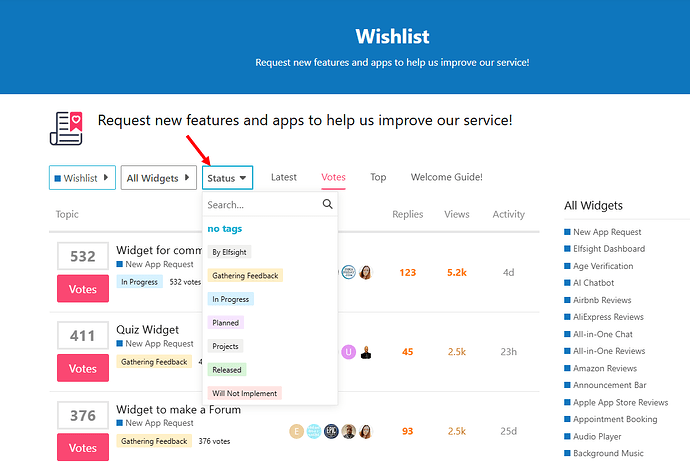
Task: Choose 'Will Not Implement' status tag
Action: click(245, 393)
